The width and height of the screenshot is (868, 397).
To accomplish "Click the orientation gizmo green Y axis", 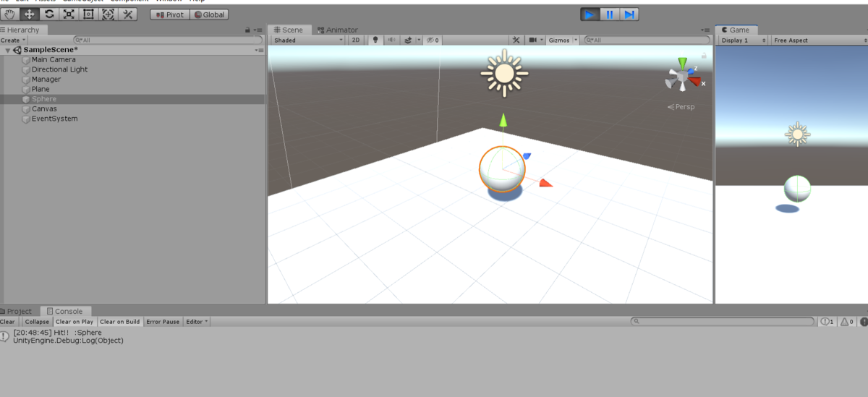I will [x=682, y=64].
